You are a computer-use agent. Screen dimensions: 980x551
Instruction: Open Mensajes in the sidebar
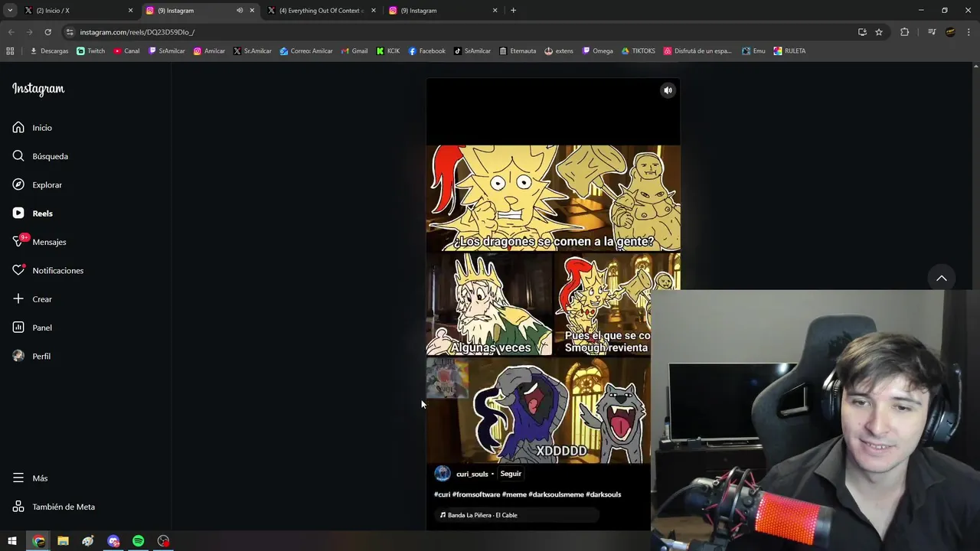pyautogui.click(x=39, y=242)
